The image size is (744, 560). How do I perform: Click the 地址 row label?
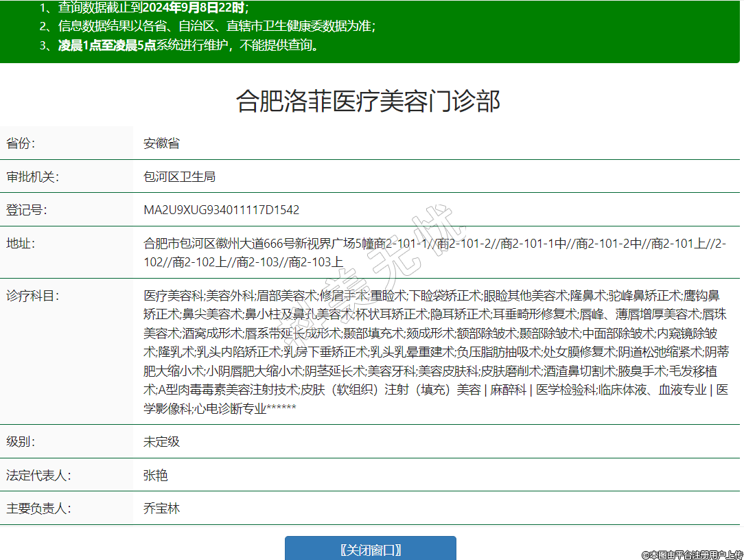pos(21,243)
